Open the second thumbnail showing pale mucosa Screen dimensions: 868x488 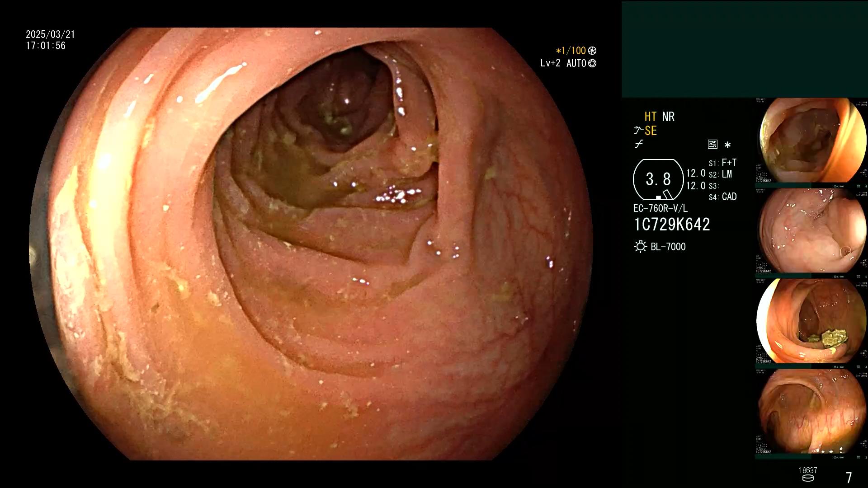pyautogui.click(x=811, y=231)
